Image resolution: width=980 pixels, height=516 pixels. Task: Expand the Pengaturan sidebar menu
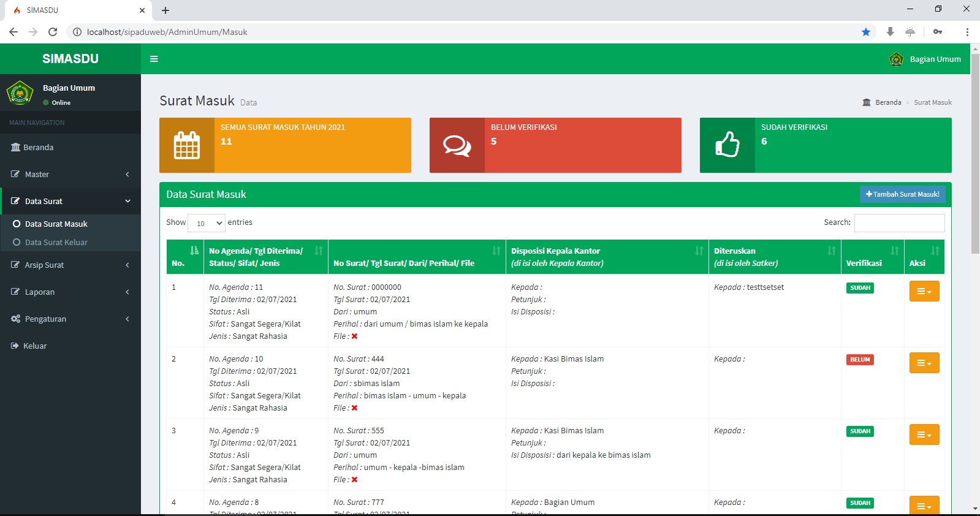pos(70,319)
